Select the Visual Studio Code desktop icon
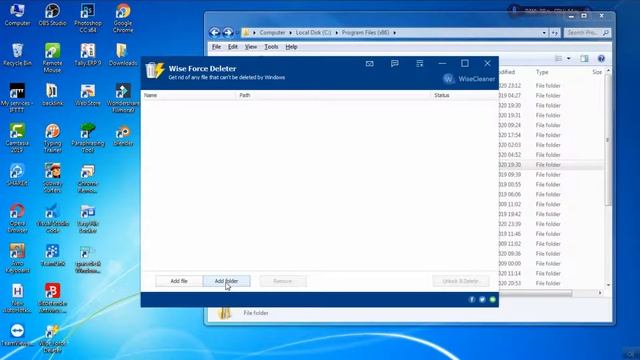The width and height of the screenshot is (640, 360). (52, 219)
